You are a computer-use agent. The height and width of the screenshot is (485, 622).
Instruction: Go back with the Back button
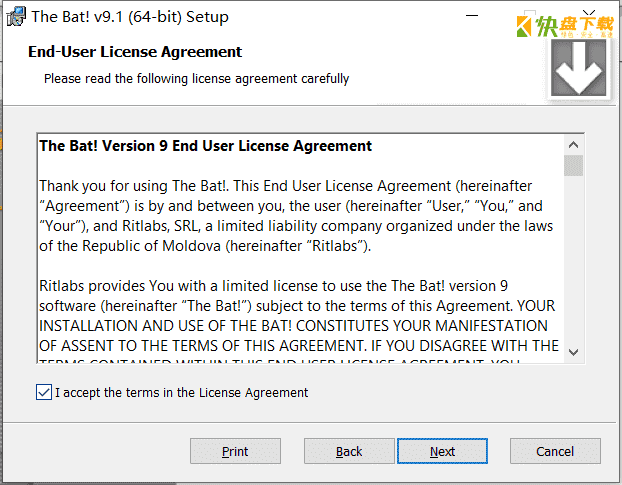pyautogui.click(x=349, y=451)
